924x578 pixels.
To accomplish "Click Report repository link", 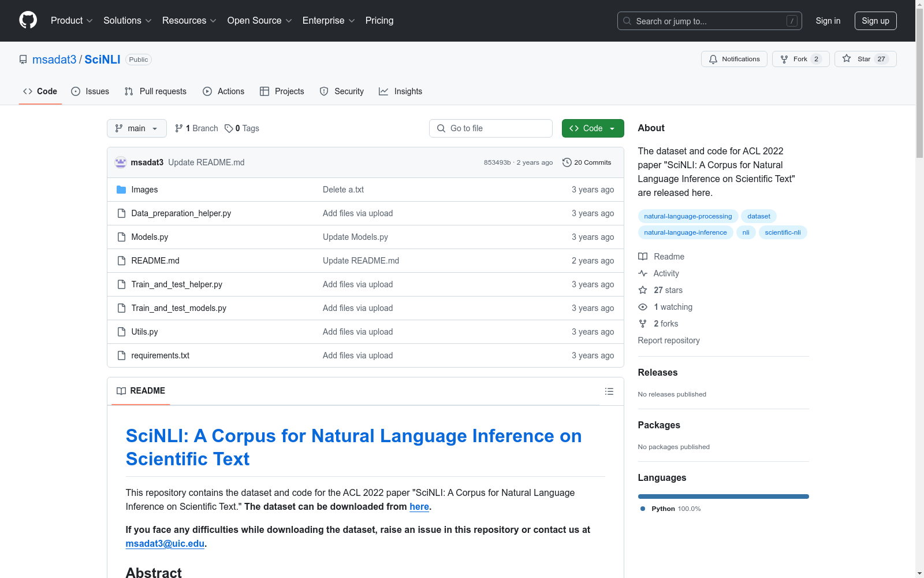I will [669, 340].
